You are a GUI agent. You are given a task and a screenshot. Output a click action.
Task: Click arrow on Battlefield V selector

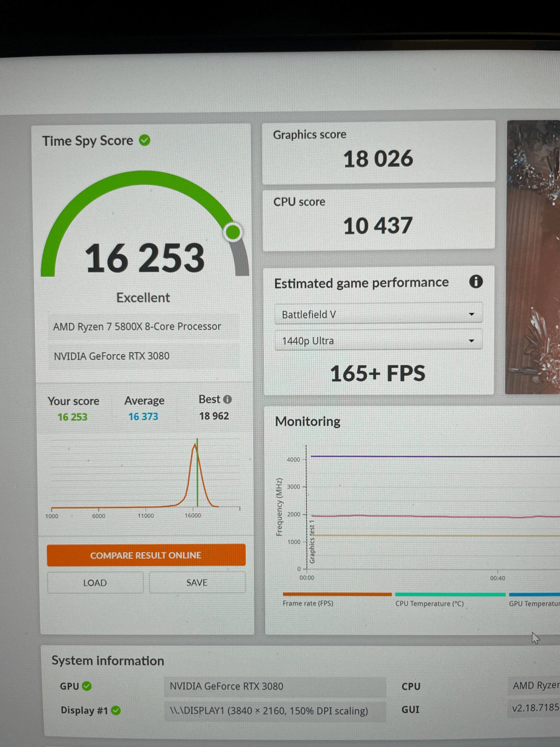tap(471, 314)
